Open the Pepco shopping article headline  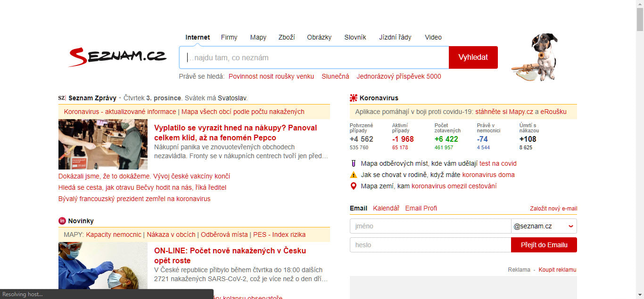point(235,133)
